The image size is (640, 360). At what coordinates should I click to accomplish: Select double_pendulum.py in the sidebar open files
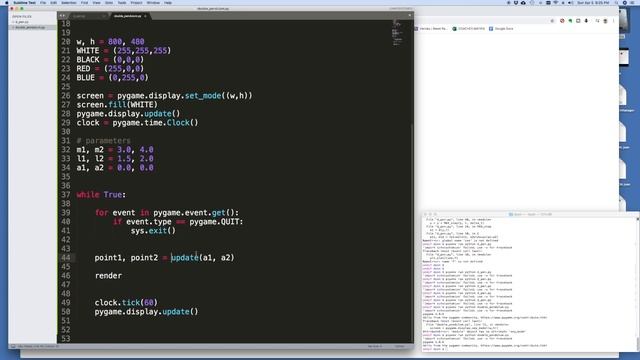click(30, 27)
